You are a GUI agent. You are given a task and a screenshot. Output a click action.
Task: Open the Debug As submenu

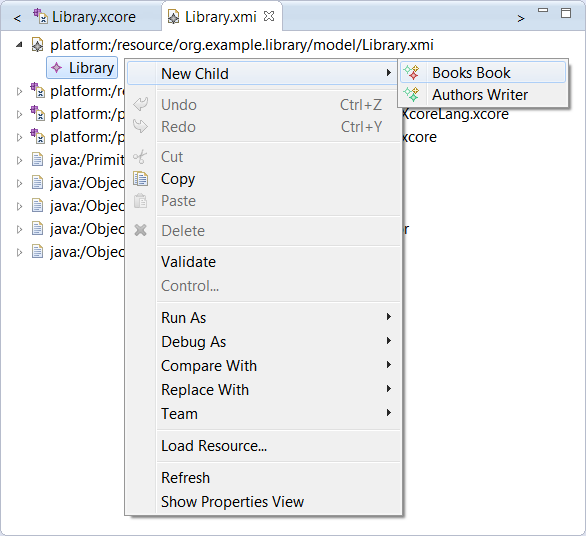tap(263, 342)
